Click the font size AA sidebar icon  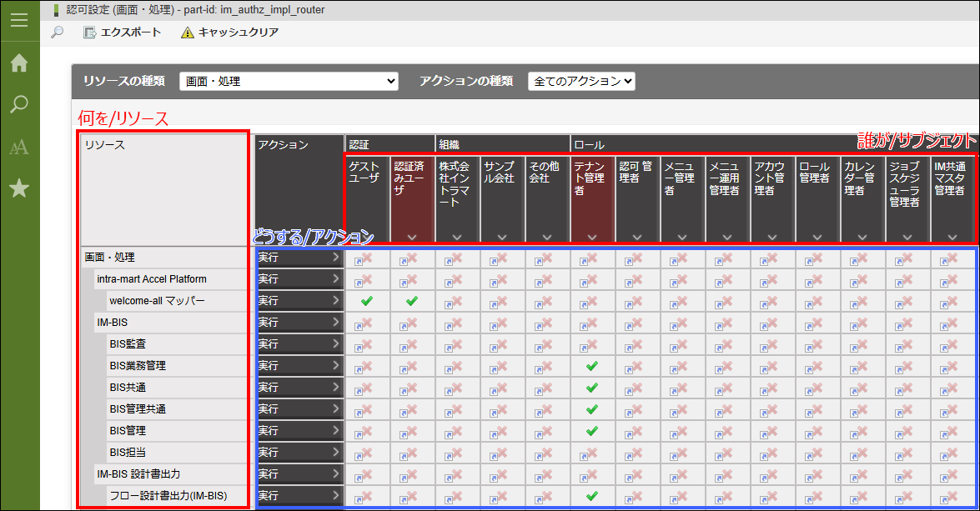(x=19, y=148)
